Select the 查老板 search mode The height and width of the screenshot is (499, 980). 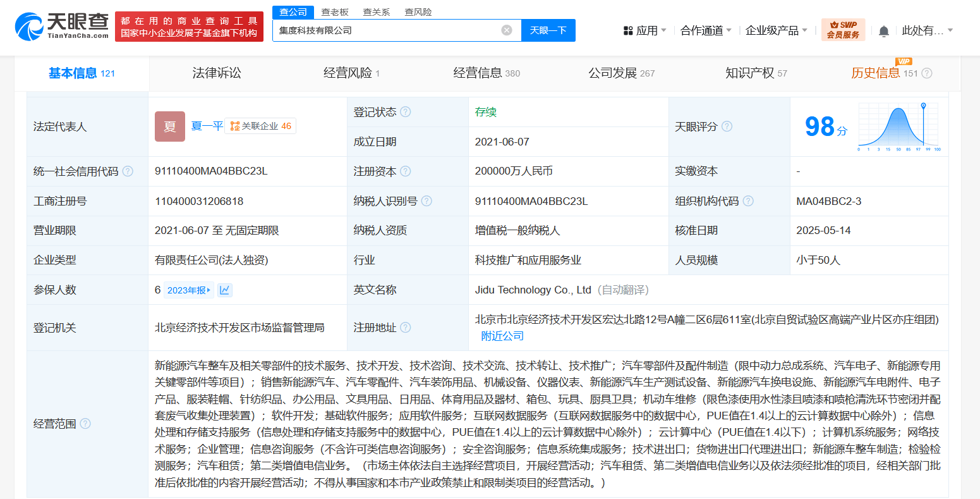334,12
